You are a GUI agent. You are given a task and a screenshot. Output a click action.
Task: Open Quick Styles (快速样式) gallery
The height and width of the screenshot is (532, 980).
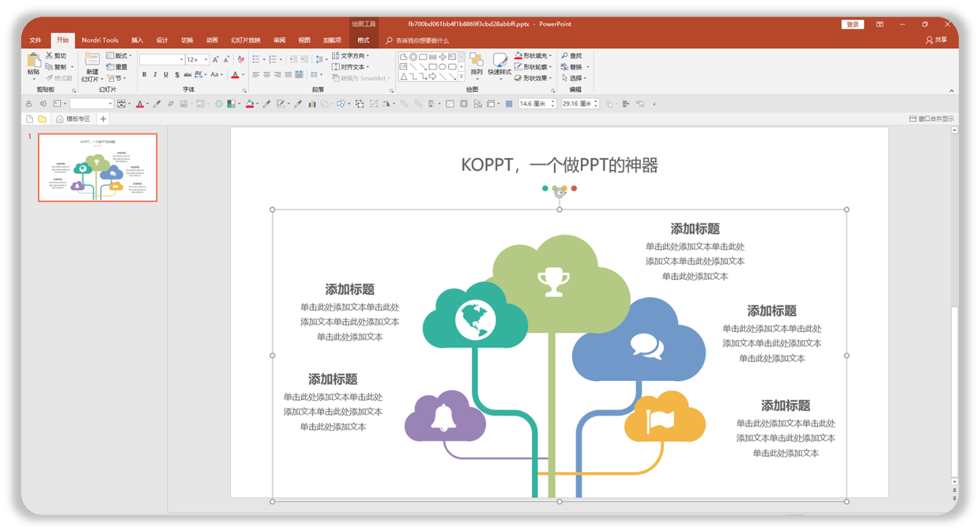pos(499,66)
